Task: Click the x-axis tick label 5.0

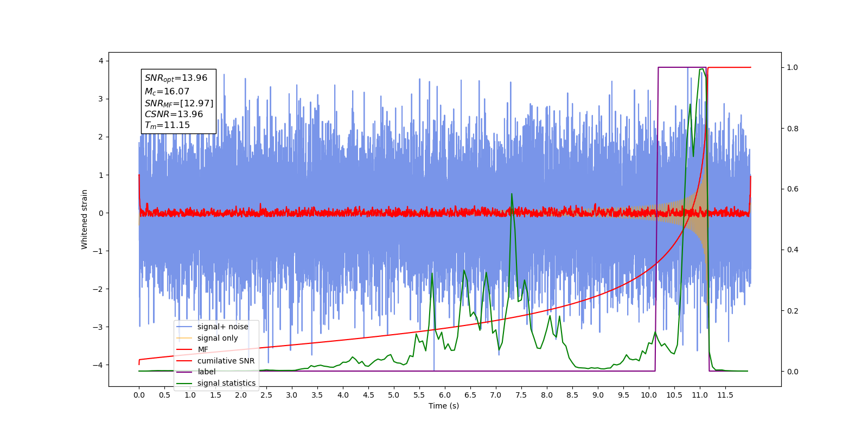Action: (394, 395)
